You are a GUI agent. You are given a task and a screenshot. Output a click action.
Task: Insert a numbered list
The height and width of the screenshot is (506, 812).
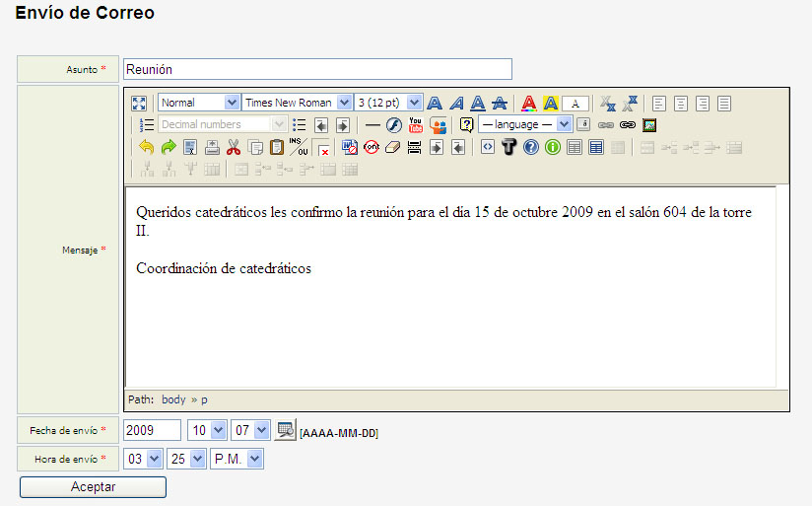pyautogui.click(x=147, y=125)
